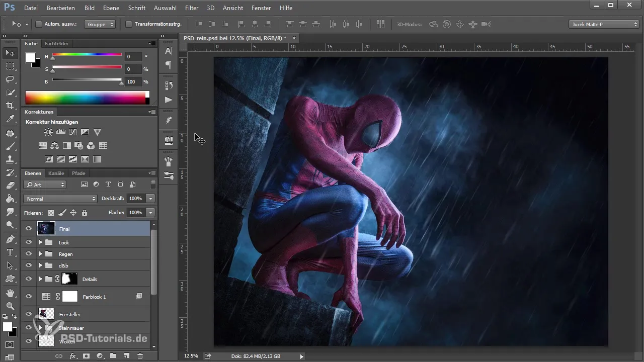Add a Curves adjustment
This screenshot has height=362, width=644.
tap(73, 132)
